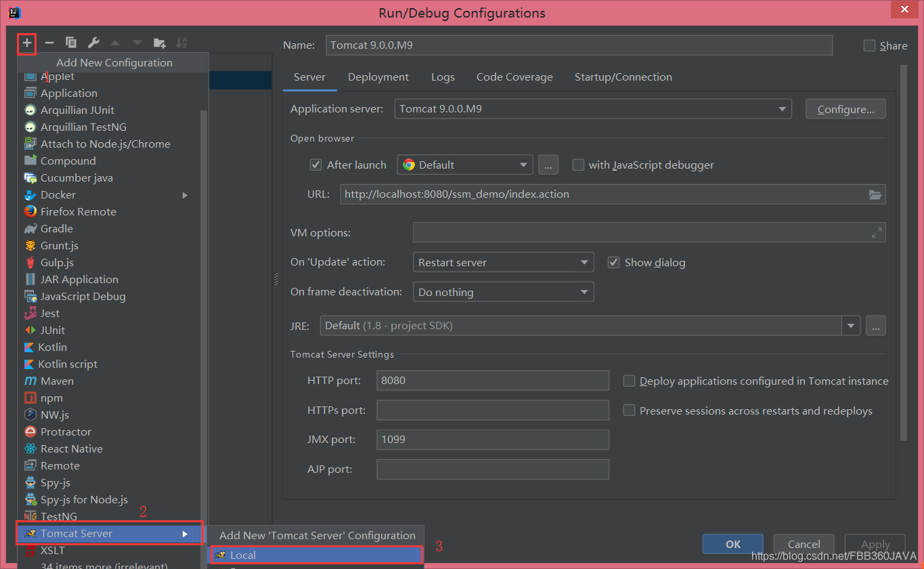Select the Maven icon in list
Viewport: 924px width, 569px height.
point(30,381)
